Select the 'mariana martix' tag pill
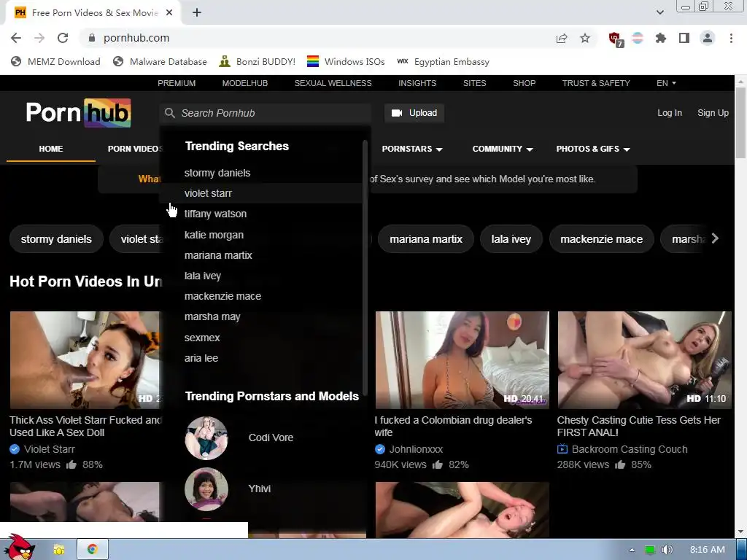This screenshot has height=560, width=747. [x=426, y=239]
